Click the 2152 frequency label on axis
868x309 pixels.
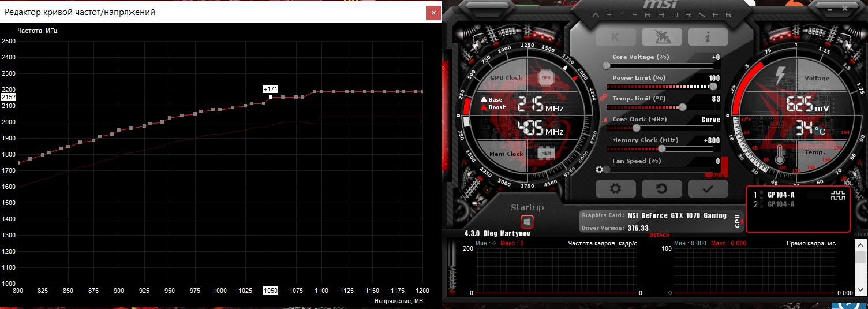[x=9, y=98]
